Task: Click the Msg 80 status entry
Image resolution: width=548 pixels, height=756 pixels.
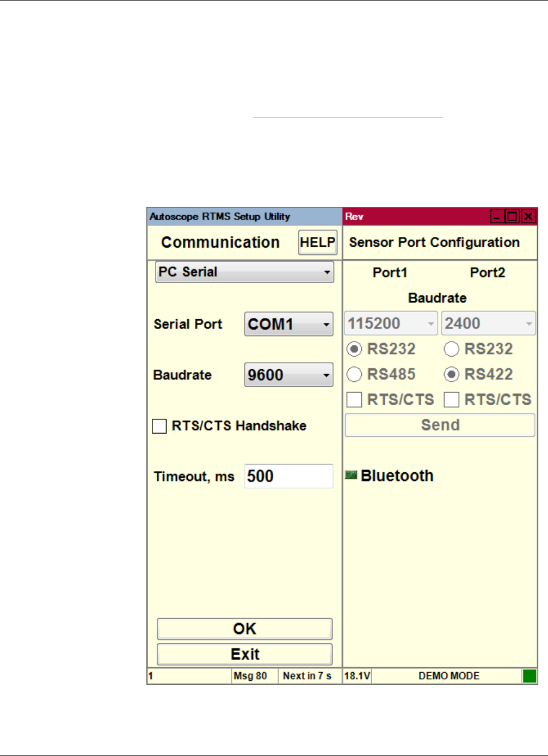Action: click(x=250, y=676)
